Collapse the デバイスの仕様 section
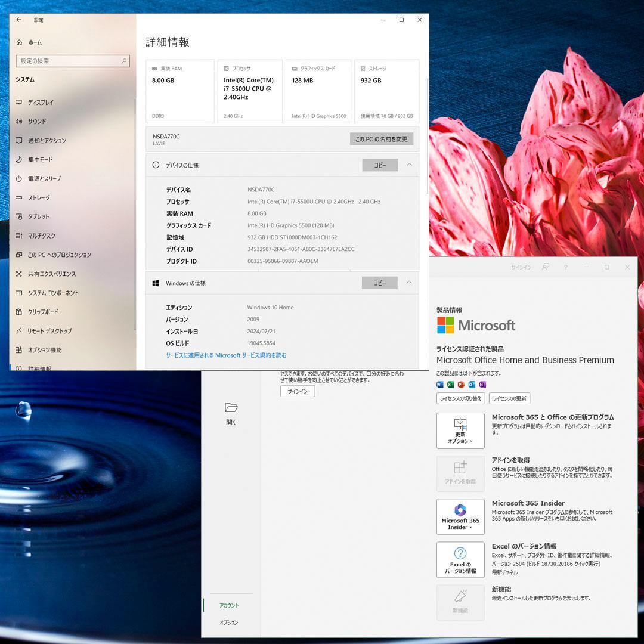Screen dimensions: 644x644 pyautogui.click(x=409, y=165)
